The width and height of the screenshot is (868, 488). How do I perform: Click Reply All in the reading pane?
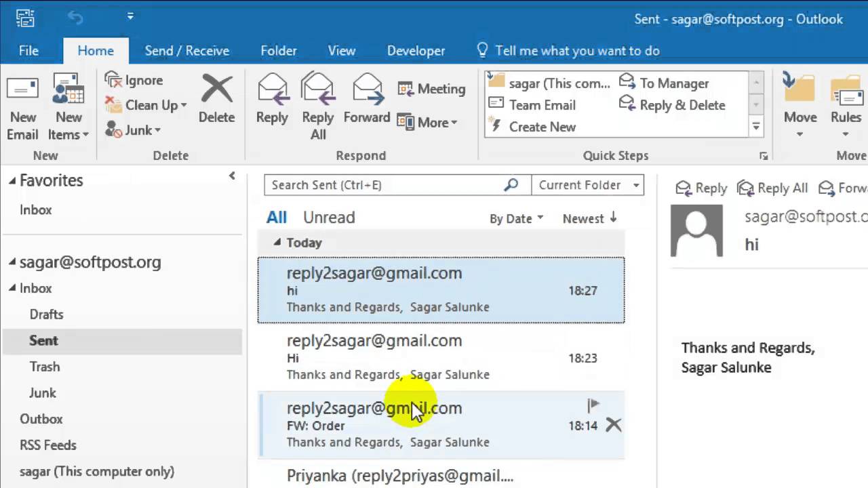click(x=772, y=188)
